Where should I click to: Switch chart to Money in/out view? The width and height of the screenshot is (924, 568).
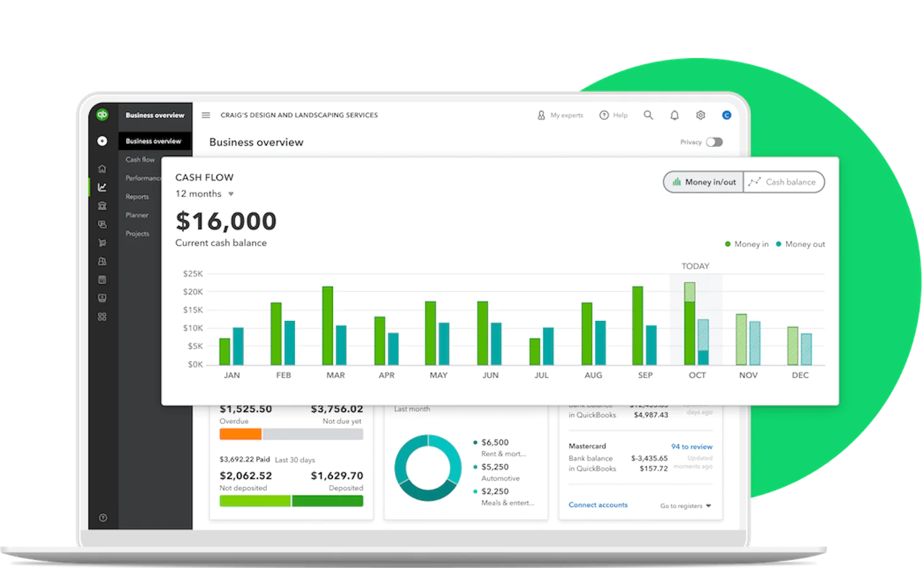pyautogui.click(x=704, y=182)
